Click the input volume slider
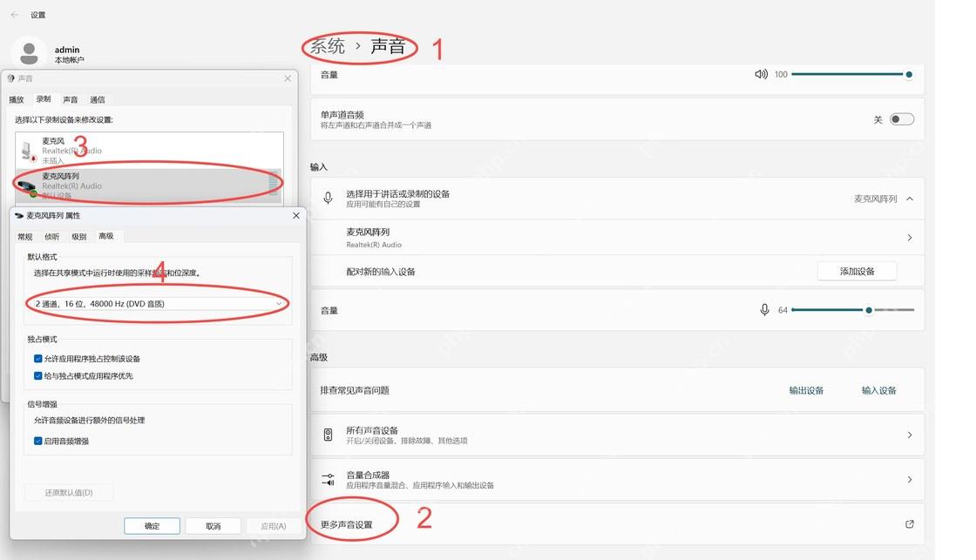The width and height of the screenshot is (976, 560). pyautogui.click(x=852, y=310)
